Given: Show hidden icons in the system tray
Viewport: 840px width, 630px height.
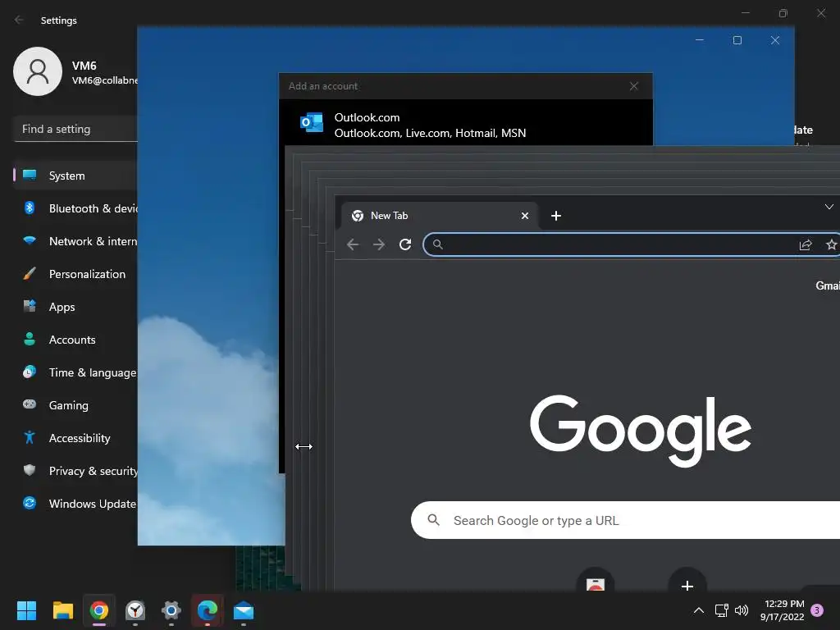Looking at the screenshot, I should pos(699,610).
